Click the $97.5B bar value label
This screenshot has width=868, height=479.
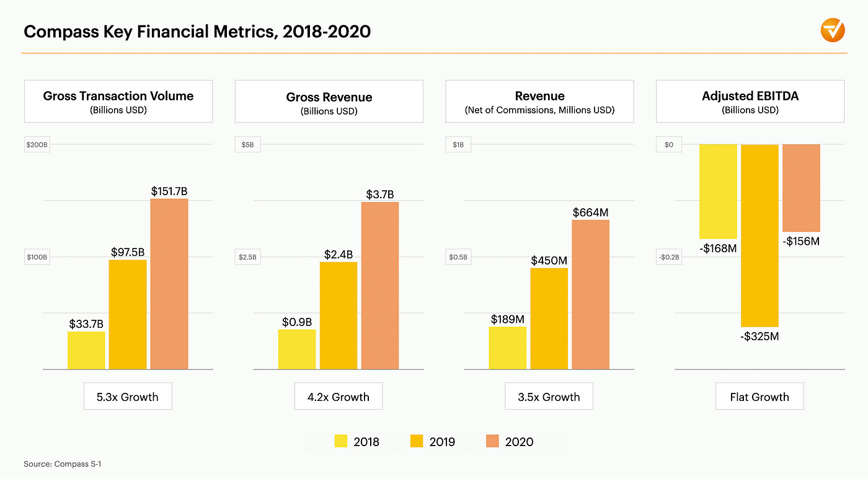[128, 252]
